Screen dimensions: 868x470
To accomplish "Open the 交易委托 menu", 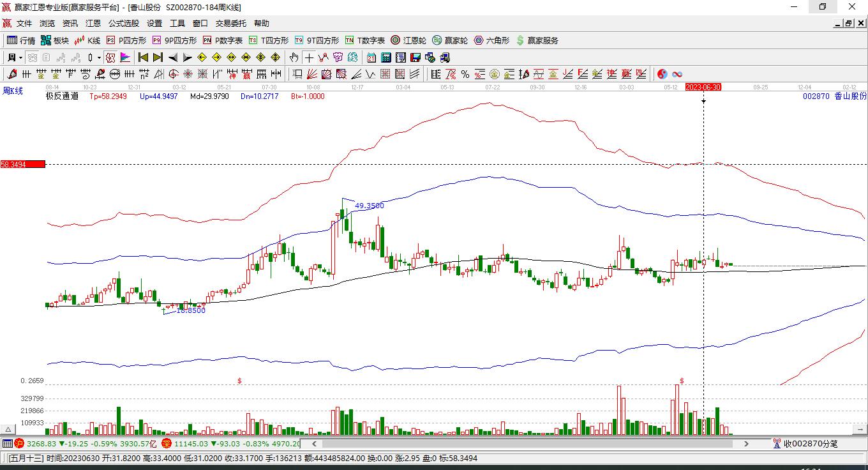I will (230, 24).
